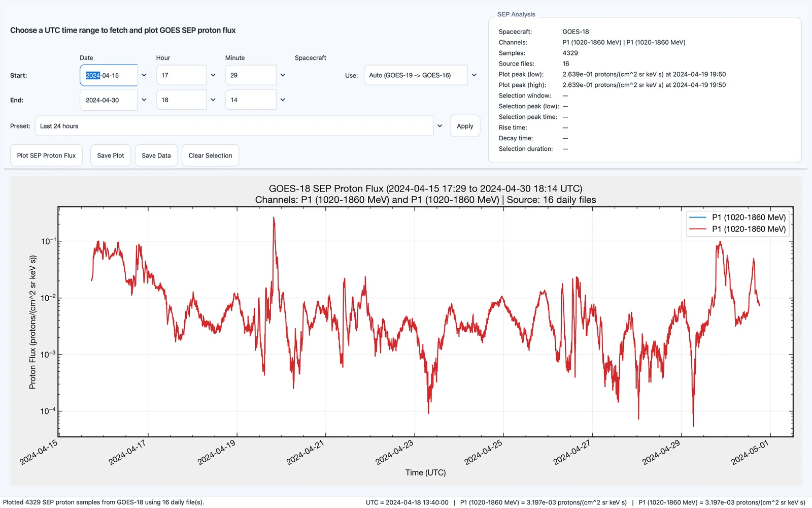Open the spacecraft Use selector showing Auto
The height and width of the screenshot is (508, 812).
click(x=422, y=75)
